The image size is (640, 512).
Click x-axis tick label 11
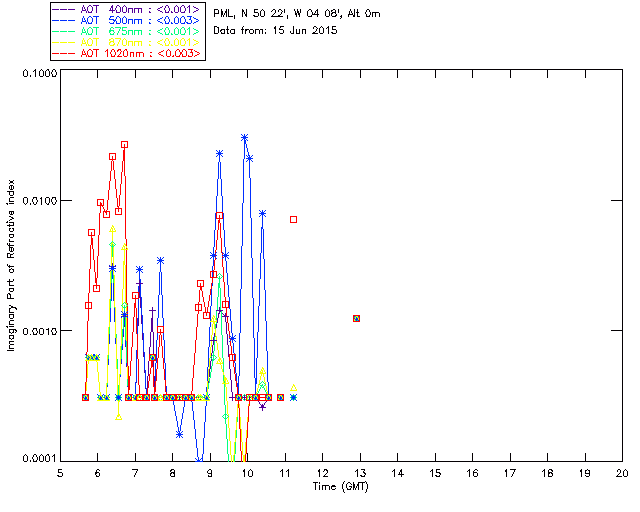coord(285,473)
